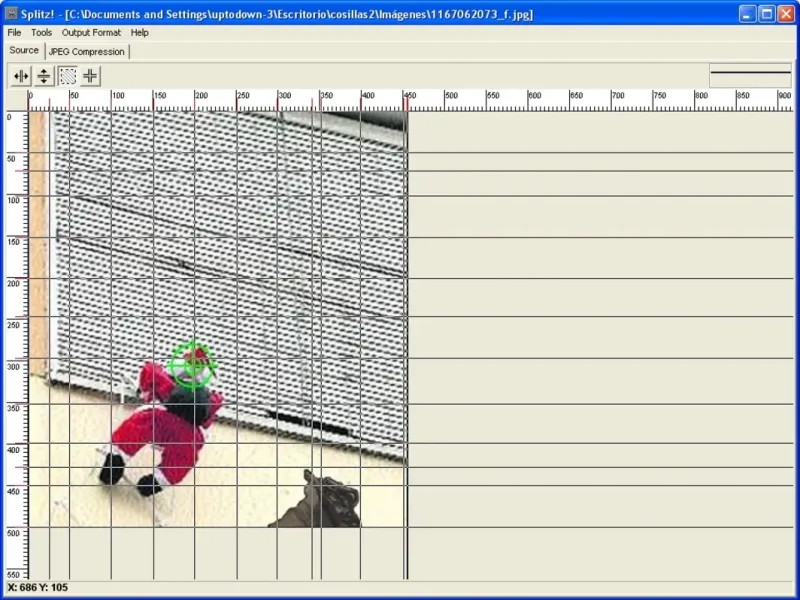Select the crossed lines split tool
Viewport: 800px width, 600px height.
click(90, 77)
